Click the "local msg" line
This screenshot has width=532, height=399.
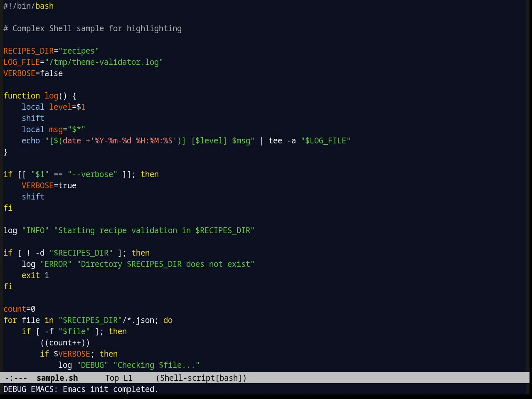coord(54,129)
